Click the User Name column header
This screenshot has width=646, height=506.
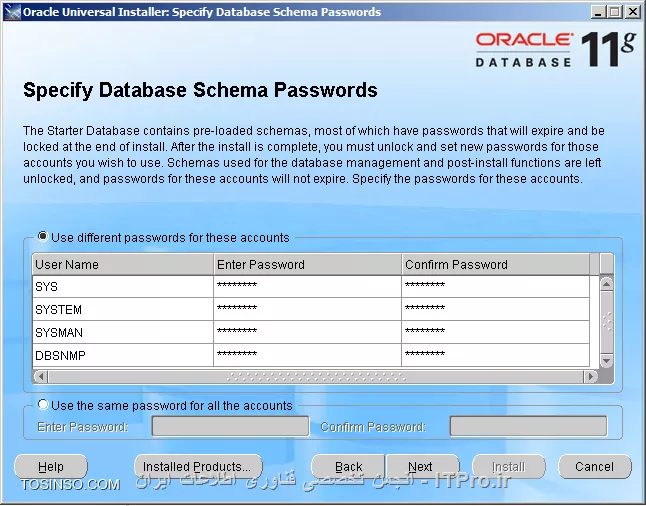click(123, 264)
